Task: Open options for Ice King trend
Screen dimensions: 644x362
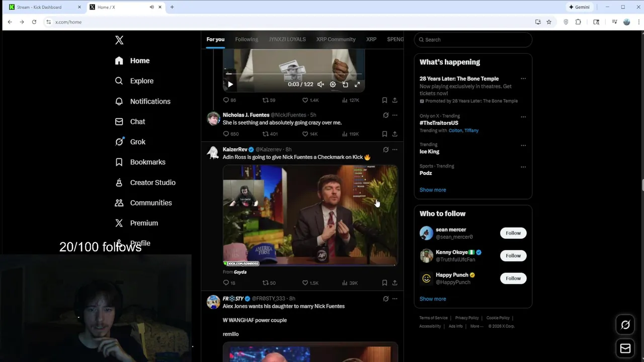Action: point(523,146)
